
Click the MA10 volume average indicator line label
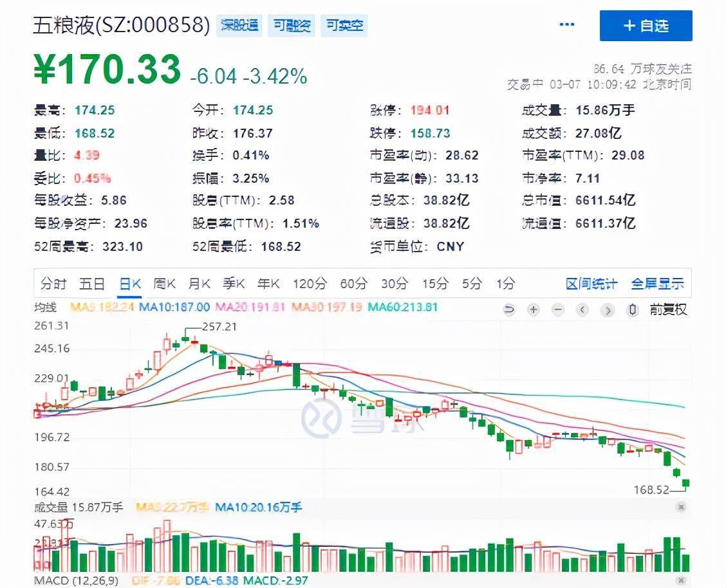[257, 508]
